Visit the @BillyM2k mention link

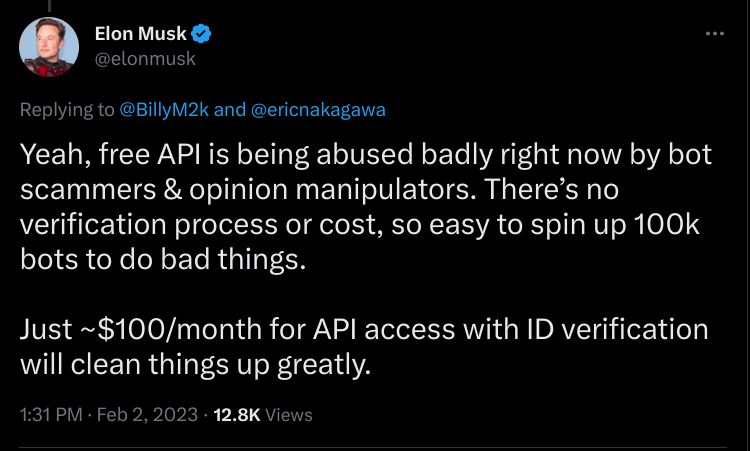click(165, 110)
